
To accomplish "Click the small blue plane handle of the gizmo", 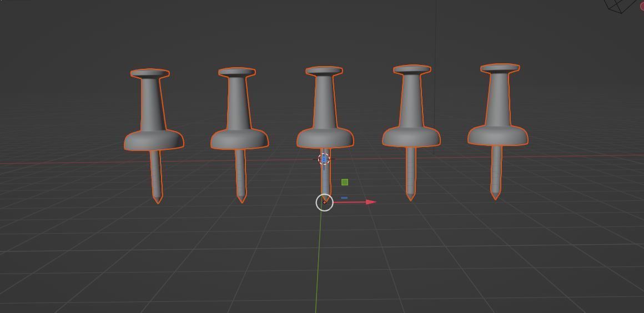I will [x=344, y=198].
